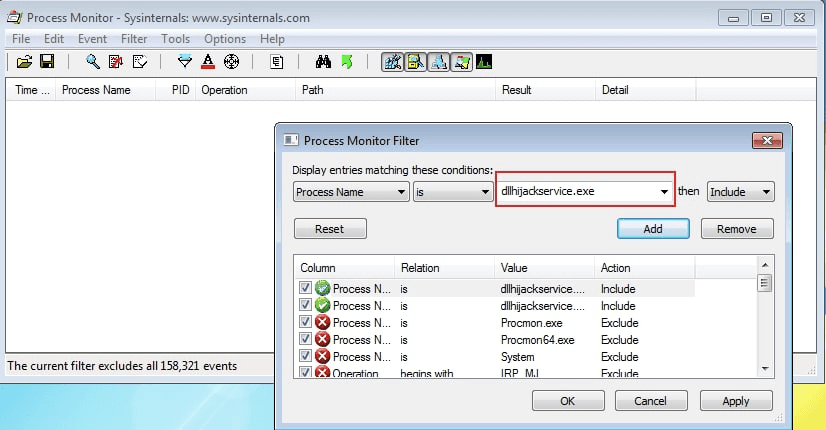The height and width of the screenshot is (430, 826).
Task: Click the target crosshair include-process icon
Action: [231, 62]
